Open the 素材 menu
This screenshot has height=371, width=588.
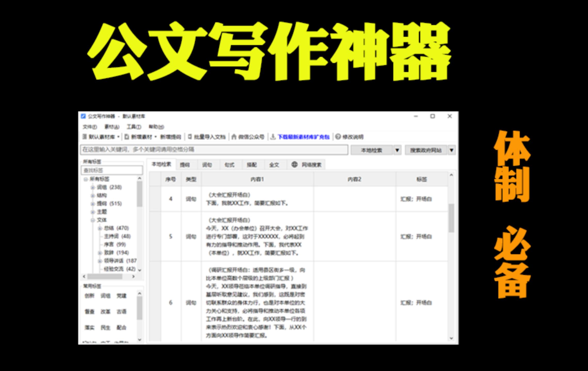(112, 127)
